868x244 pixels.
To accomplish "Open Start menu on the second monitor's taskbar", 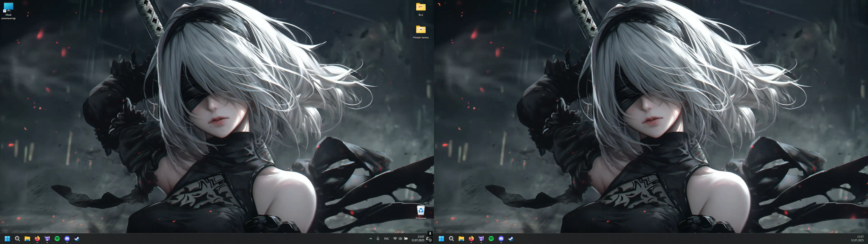I will coord(441,239).
